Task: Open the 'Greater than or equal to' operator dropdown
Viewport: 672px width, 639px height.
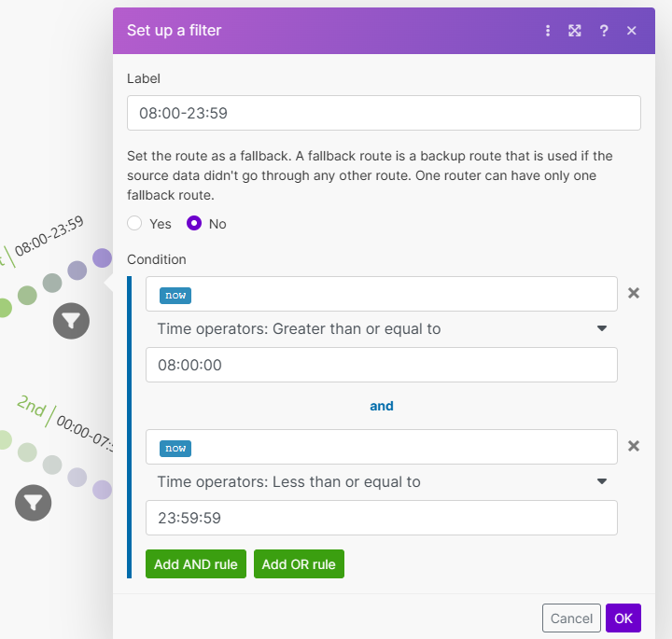Action: pyautogui.click(x=382, y=328)
